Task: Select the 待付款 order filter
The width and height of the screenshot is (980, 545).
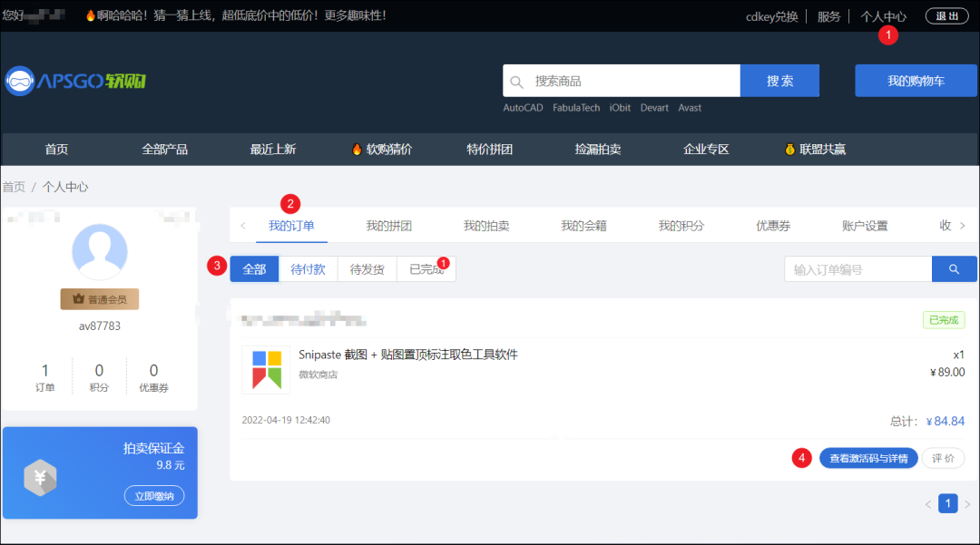Action: [308, 268]
